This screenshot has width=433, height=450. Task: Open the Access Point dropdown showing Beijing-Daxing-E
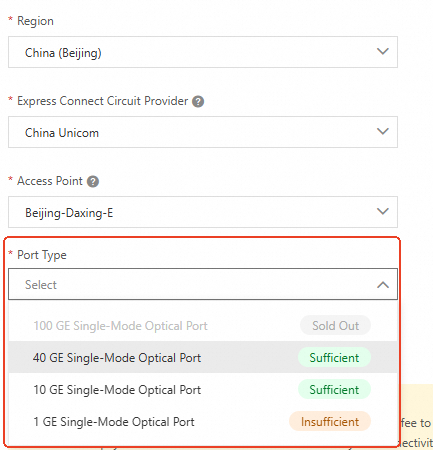(x=203, y=212)
